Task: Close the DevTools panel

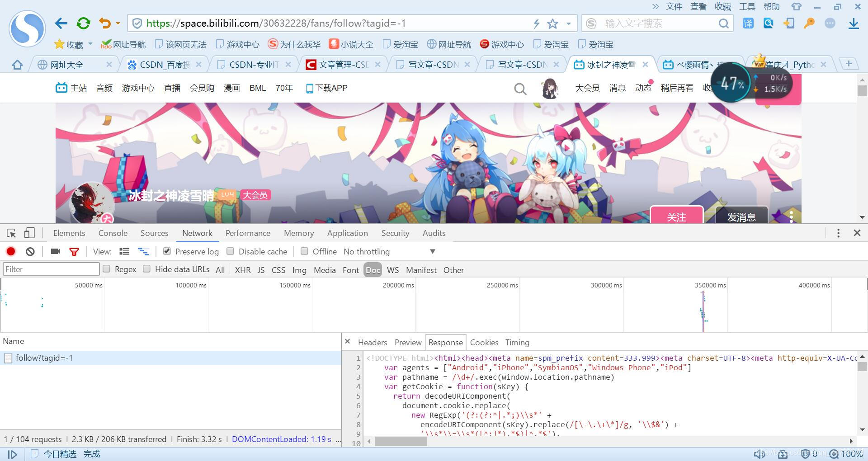Action: tap(857, 233)
